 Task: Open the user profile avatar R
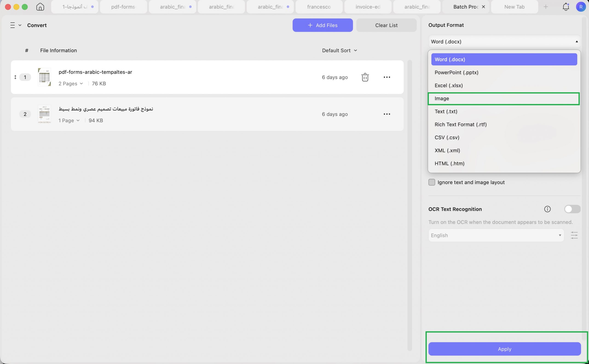tap(580, 7)
